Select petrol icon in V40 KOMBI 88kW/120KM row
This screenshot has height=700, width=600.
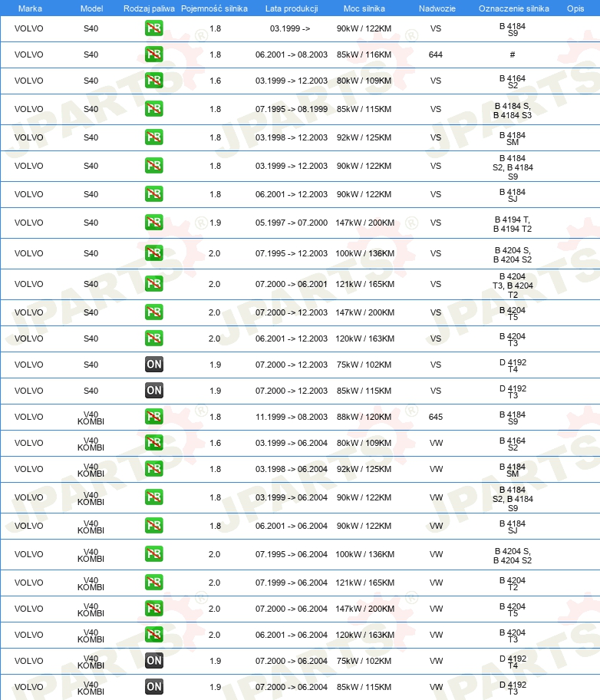154,417
